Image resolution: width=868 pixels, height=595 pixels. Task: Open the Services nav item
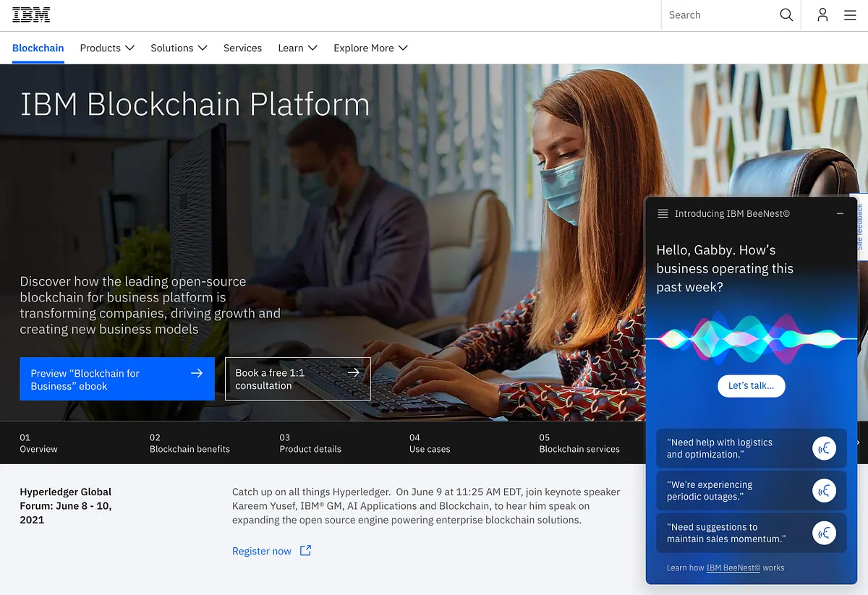tap(242, 48)
